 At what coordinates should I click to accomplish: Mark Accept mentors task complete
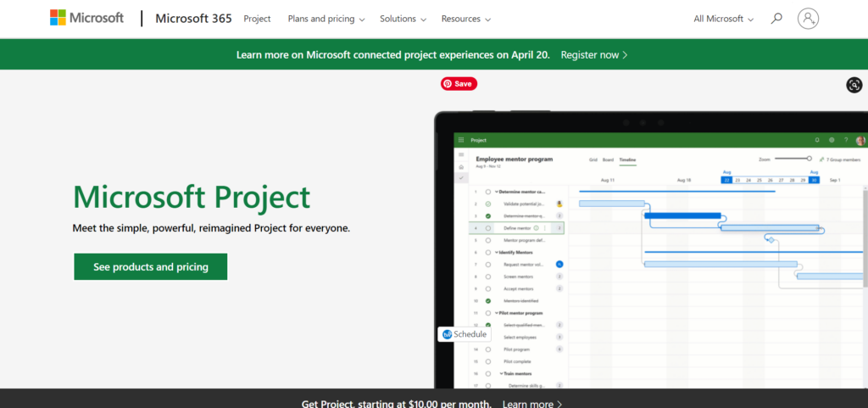(487, 288)
